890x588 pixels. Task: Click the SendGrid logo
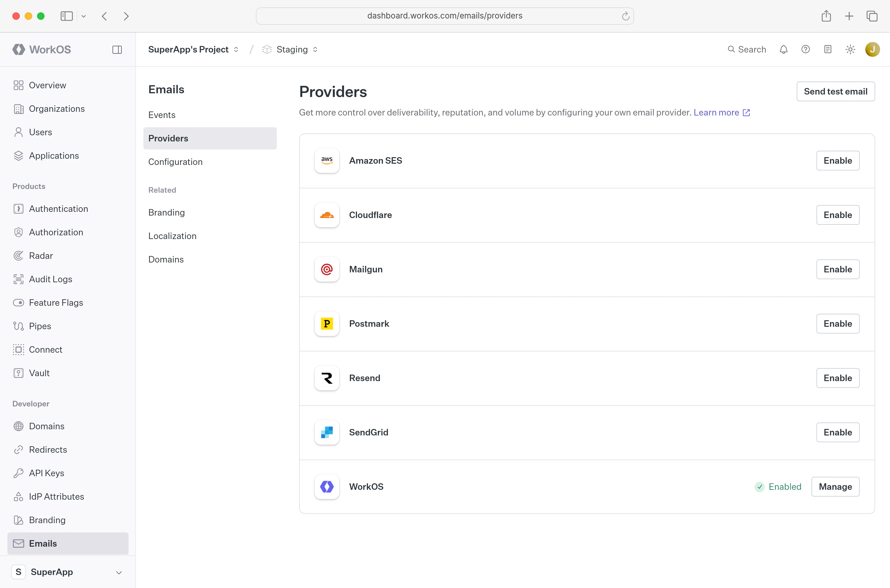pyautogui.click(x=327, y=432)
